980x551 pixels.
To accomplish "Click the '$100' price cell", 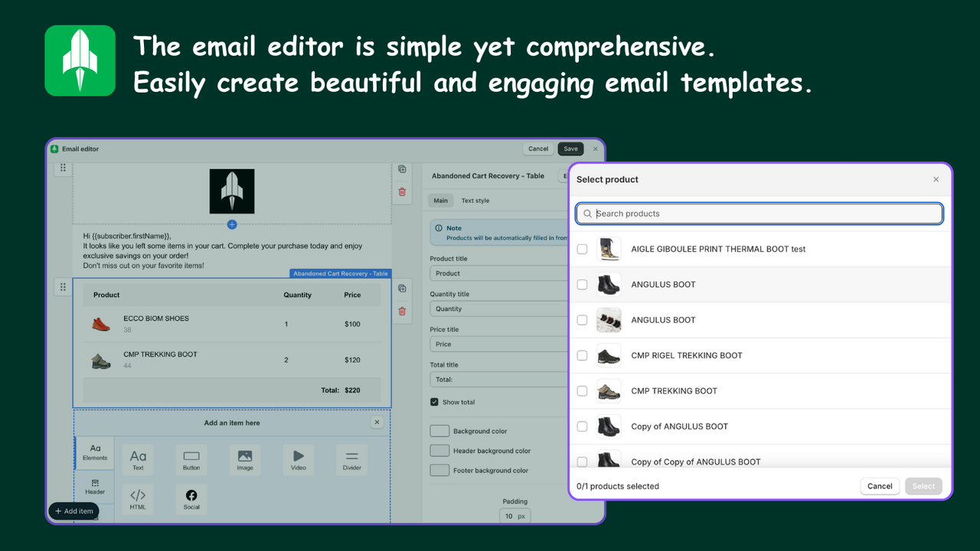I will pos(352,324).
